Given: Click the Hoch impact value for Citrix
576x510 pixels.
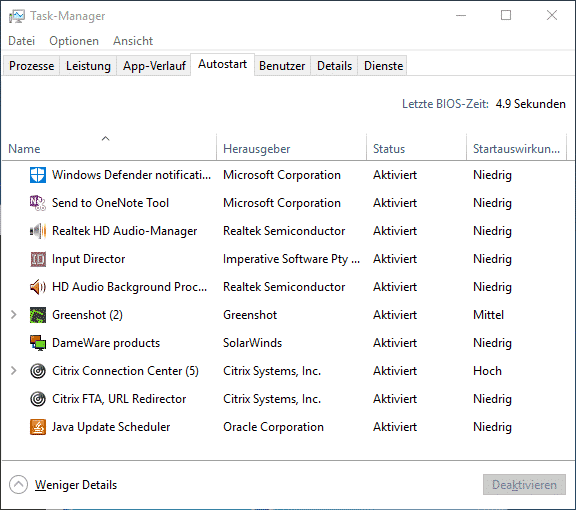Looking at the screenshot, I should point(487,371).
